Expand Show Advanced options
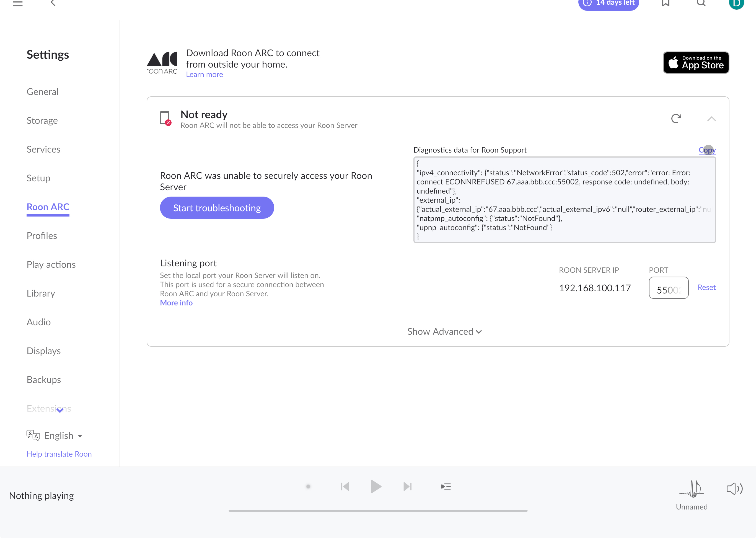The width and height of the screenshot is (756, 538). tap(444, 332)
